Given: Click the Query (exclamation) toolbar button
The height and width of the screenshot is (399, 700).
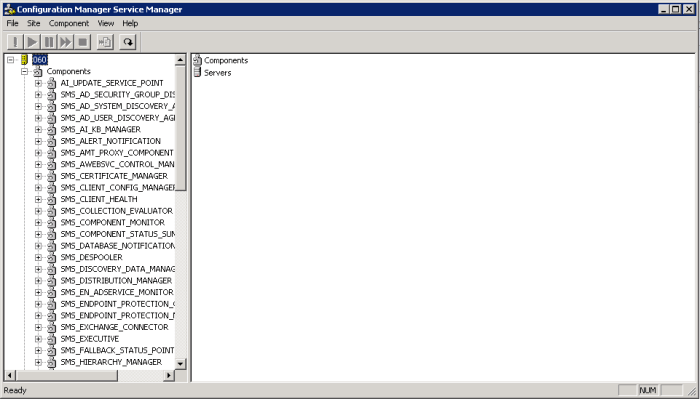Looking at the screenshot, I should 15,42.
